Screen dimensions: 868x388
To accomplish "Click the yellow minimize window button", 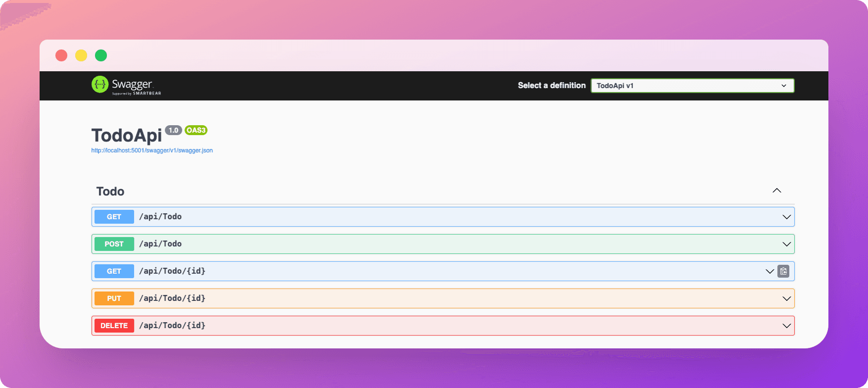I will point(81,55).
